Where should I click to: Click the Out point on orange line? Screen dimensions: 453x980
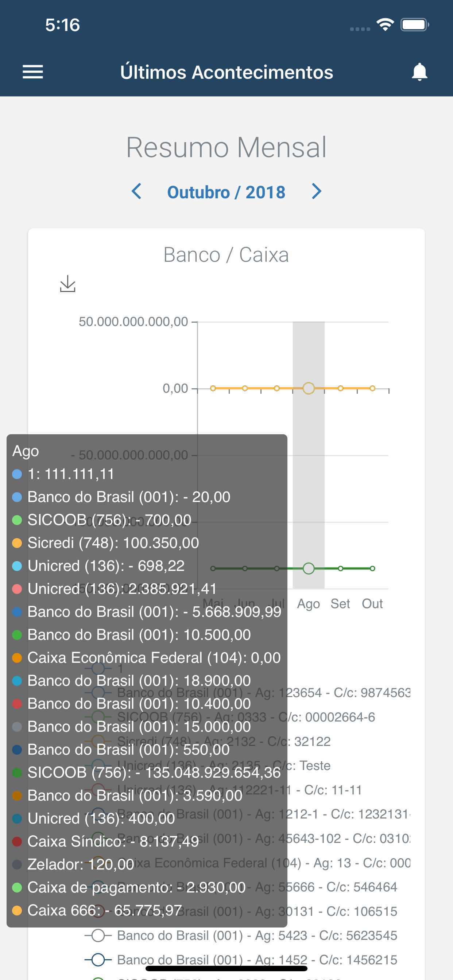click(x=372, y=388)
